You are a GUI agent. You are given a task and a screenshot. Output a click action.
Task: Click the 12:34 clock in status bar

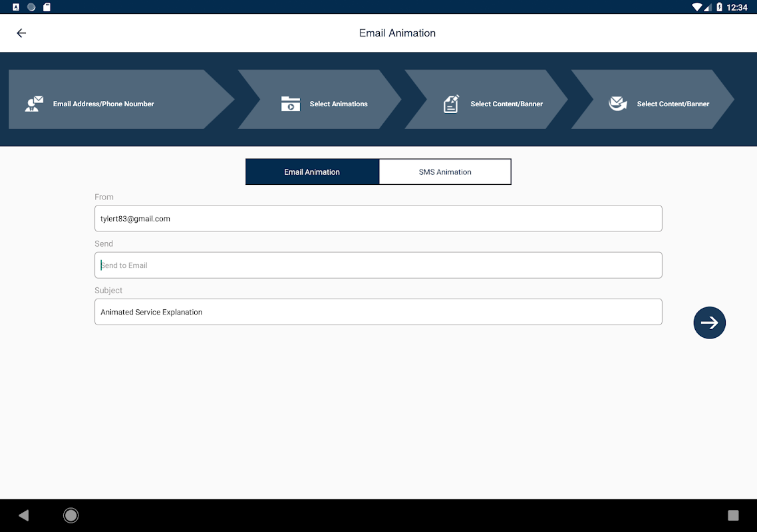pos(737,7)
